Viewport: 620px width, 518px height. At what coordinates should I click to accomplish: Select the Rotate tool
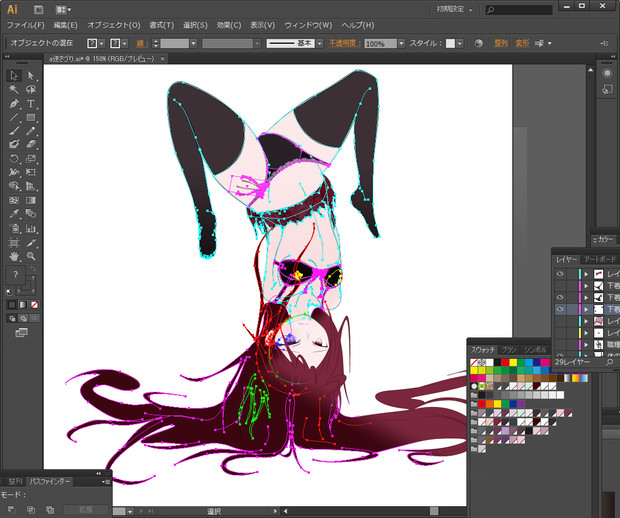pos(14,159)
